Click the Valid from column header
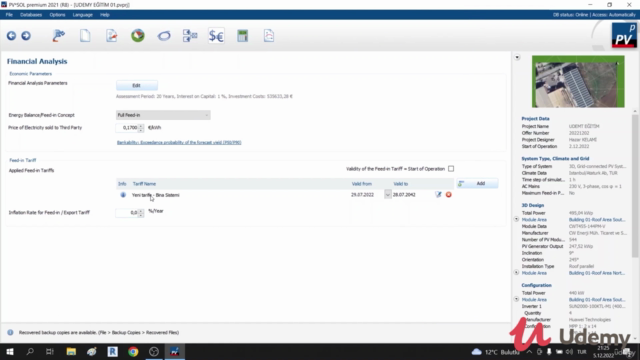This screenshot has width=640, height=360. click(362, 184)
